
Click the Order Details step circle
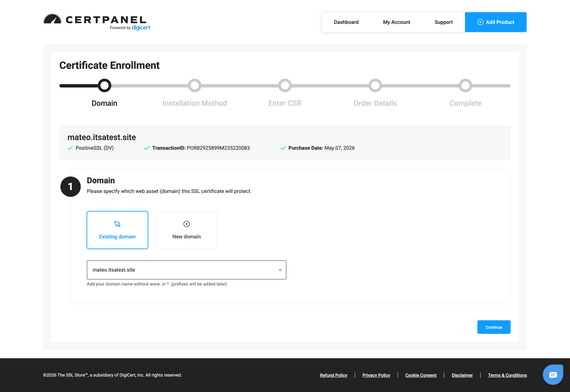point(375,85)
